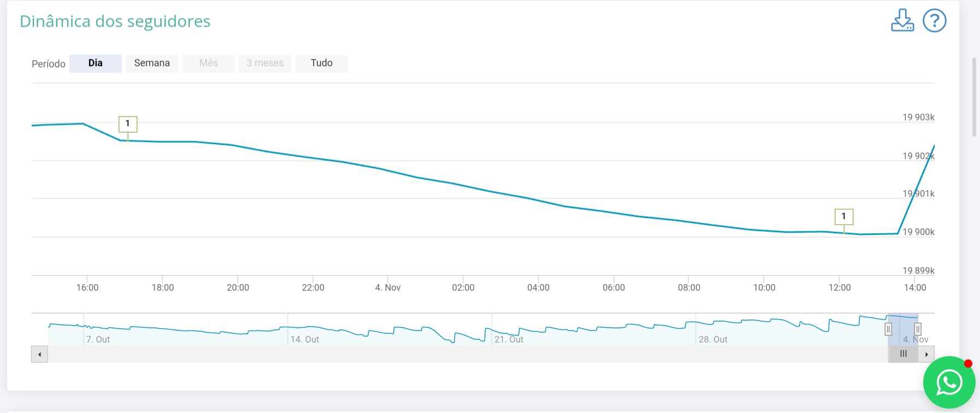Click the left scroll arrow of navigator

39,354
